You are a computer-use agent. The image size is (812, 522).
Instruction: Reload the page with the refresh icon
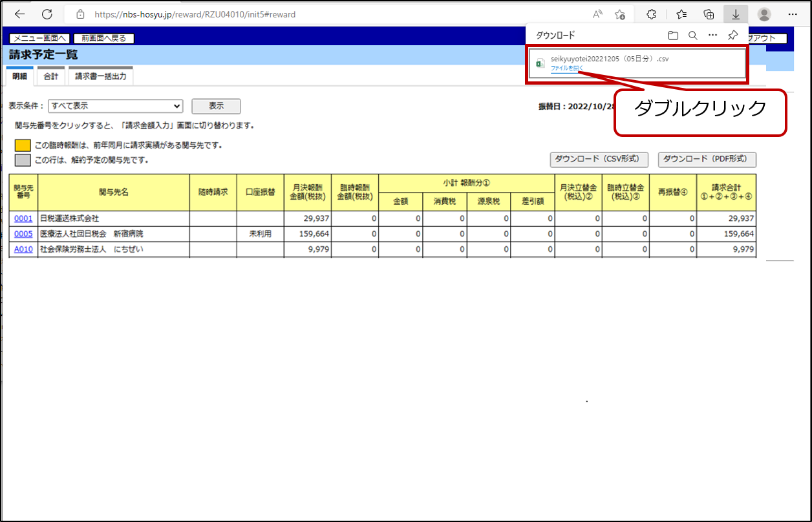pos(47,14)
